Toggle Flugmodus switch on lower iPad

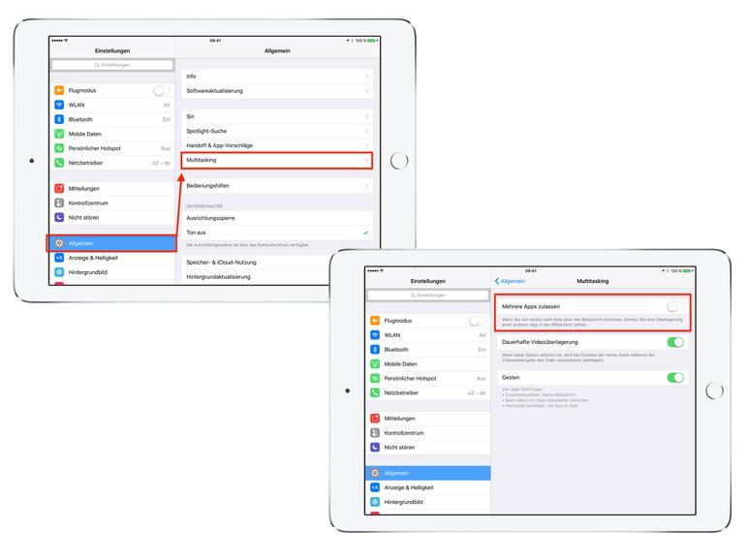478,321
